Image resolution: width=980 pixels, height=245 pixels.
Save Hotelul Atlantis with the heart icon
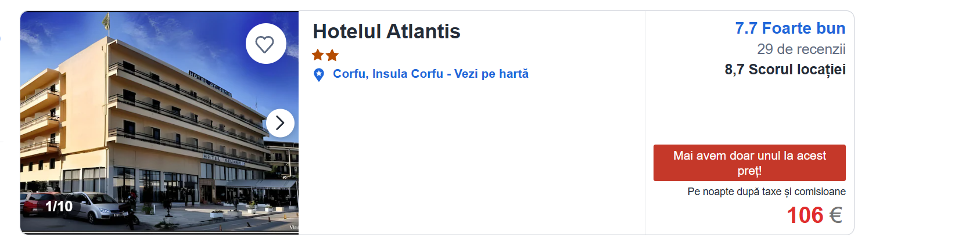(x=265, y=44)
